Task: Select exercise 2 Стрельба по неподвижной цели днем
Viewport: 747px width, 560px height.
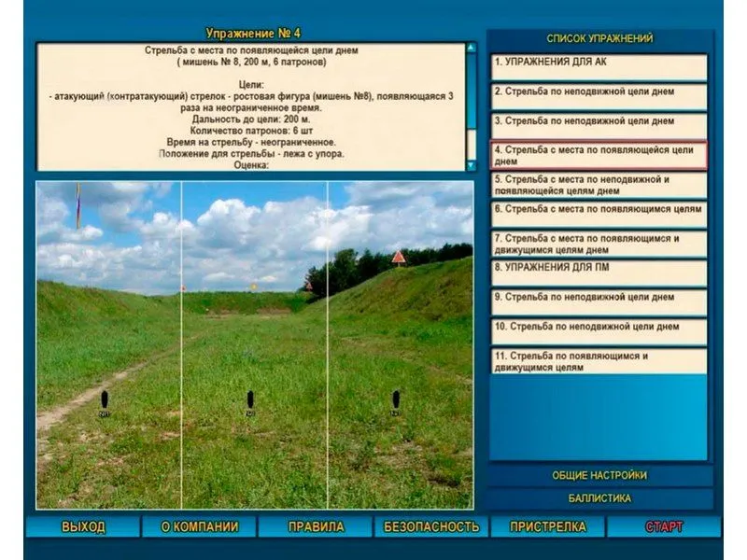Action: 599,92
